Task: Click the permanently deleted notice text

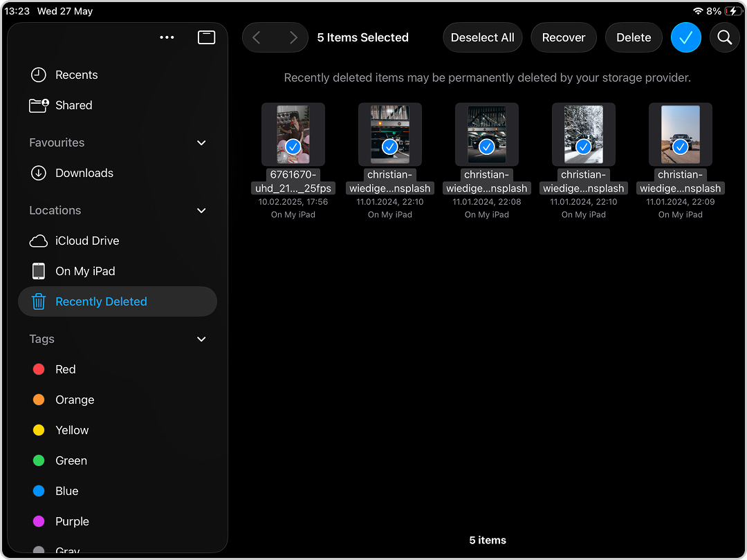Action: [x=487, y=78]
